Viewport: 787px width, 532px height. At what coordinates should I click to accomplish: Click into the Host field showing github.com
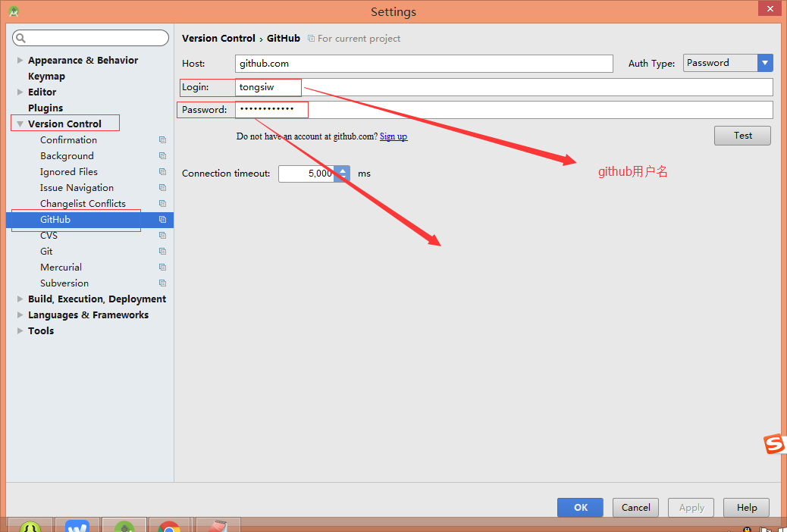(x=424, y=64)
